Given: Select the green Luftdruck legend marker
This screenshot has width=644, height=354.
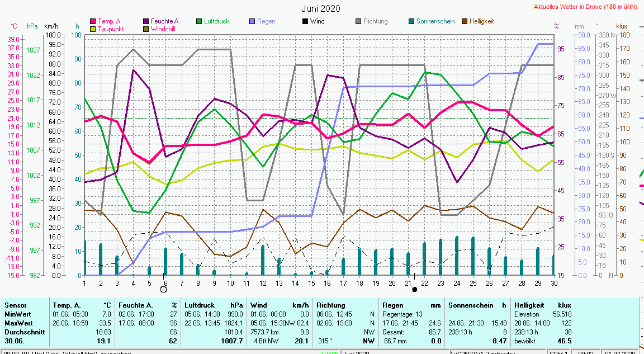Looking at the screenshot, I should point(200,21).
